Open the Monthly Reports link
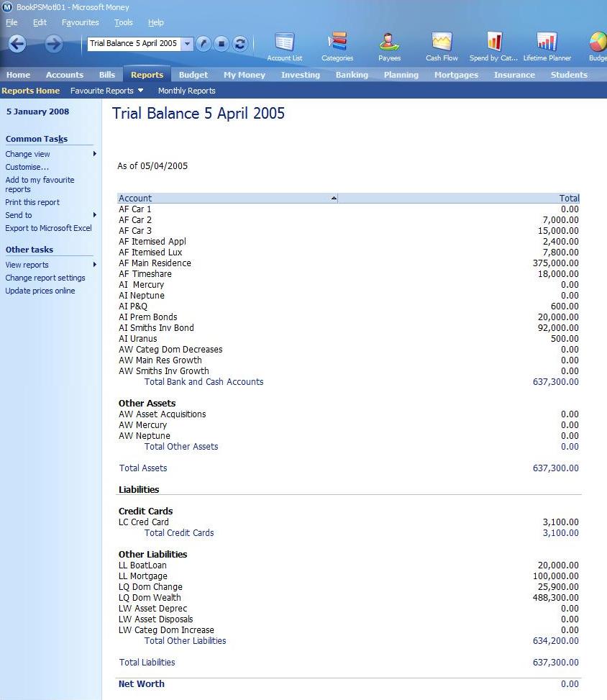This screenshot has height=700, width=607. click(186, 91)
